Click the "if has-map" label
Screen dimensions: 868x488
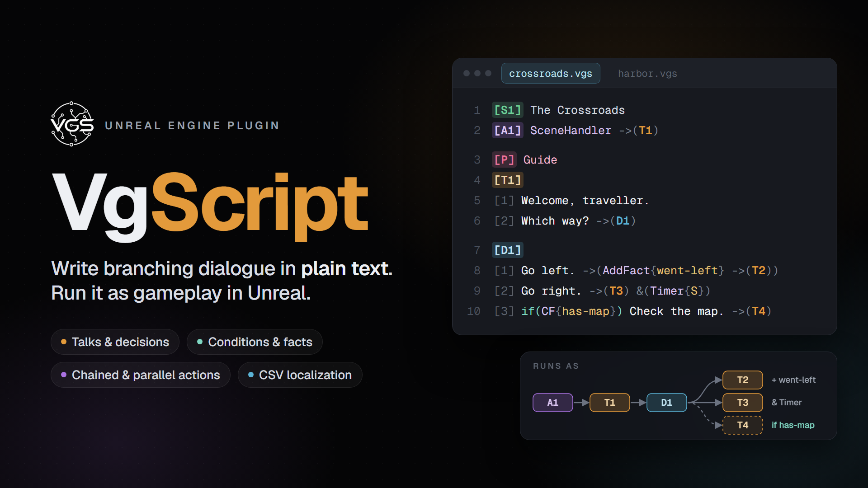click(793, 425)
